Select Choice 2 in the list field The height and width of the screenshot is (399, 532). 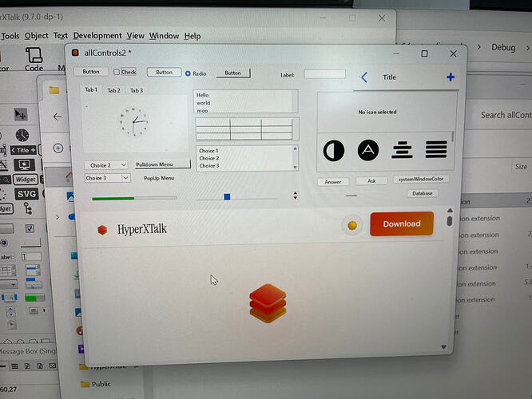[x=209, y=158]
